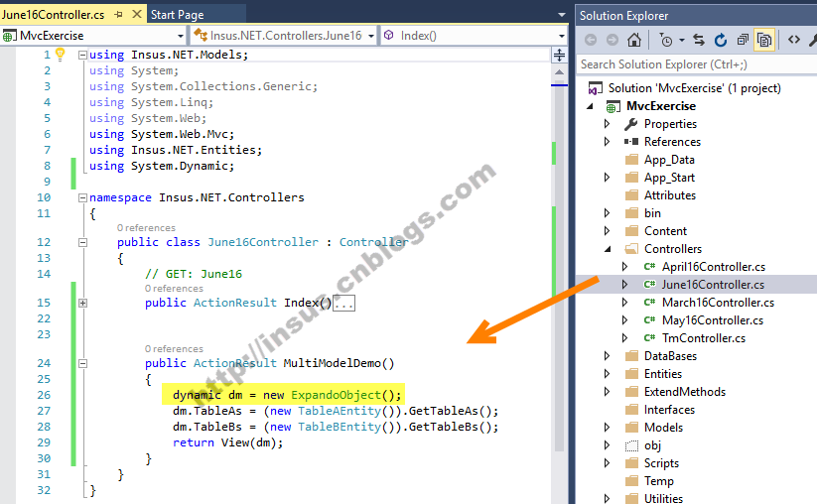Click the Controllers open folder icon
The height and width of the screenshot is (504, 817).
click(x=631, y=249)
